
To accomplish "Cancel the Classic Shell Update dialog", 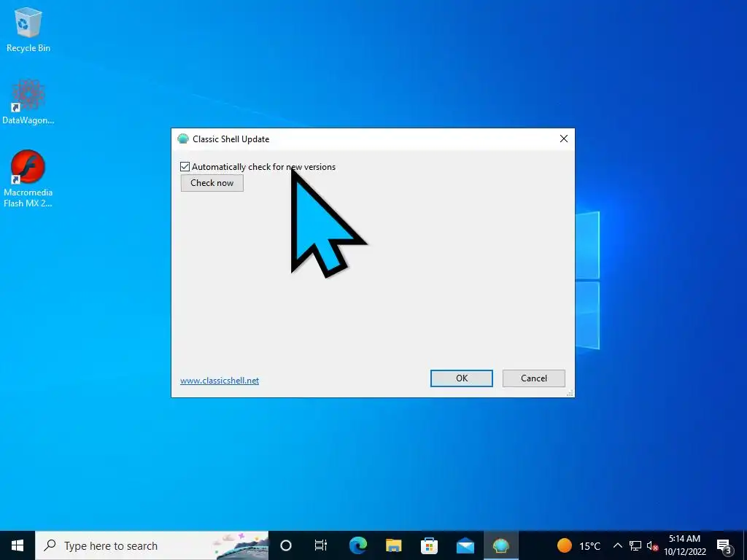I will coord(533,378).
